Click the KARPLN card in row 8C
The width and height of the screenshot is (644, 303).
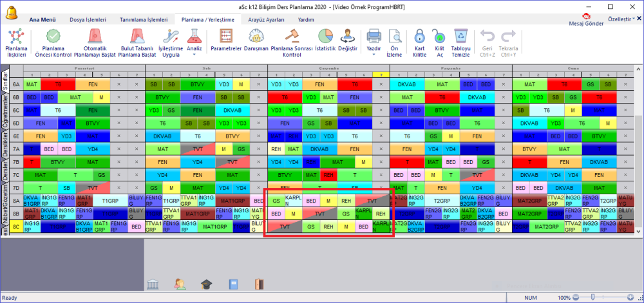coord(381,226)
